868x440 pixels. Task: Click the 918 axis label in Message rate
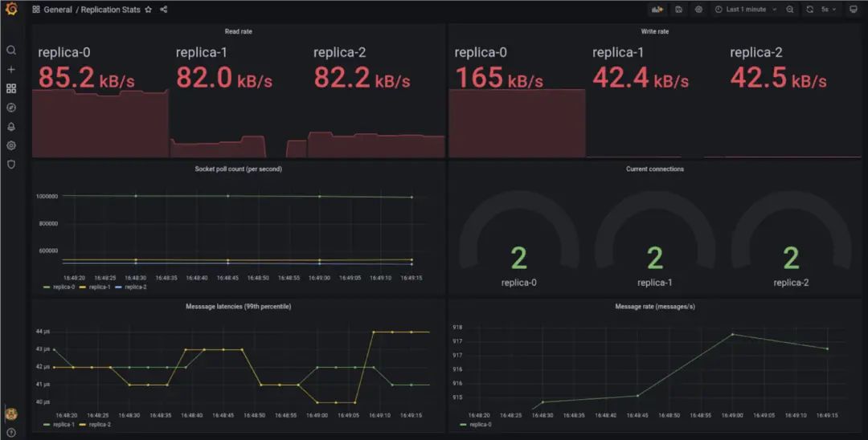457,328
